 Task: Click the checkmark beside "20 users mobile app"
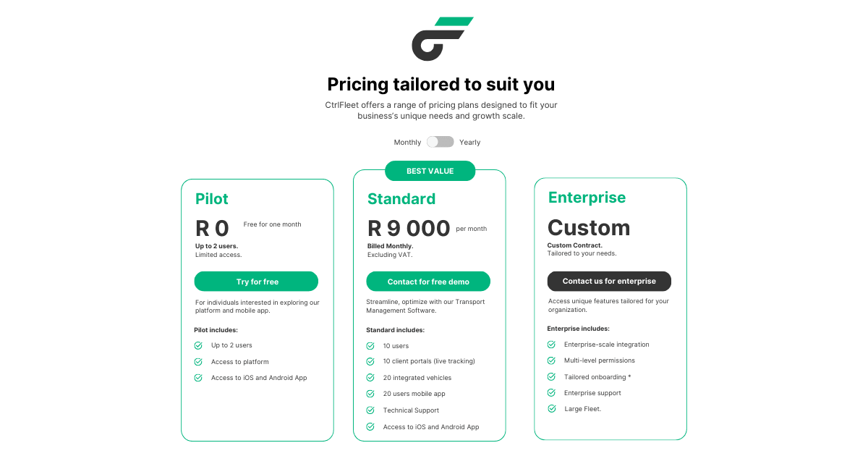tap(370, 394)
